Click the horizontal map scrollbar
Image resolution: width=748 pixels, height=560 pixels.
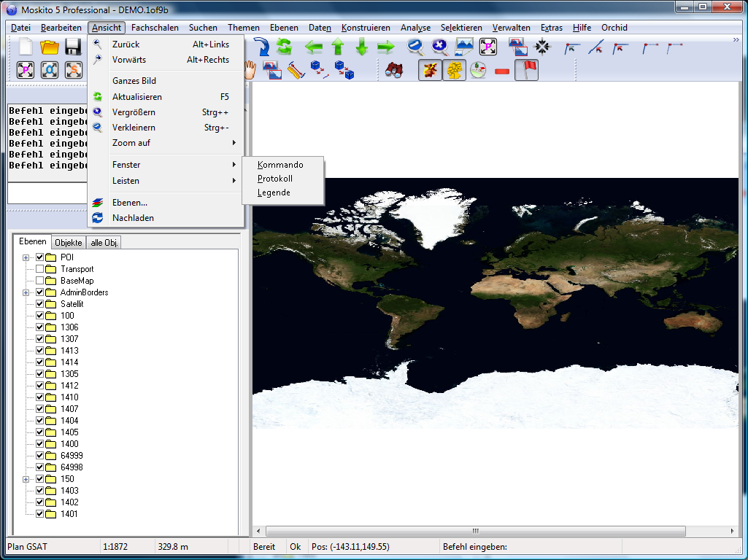pos(474,531)
